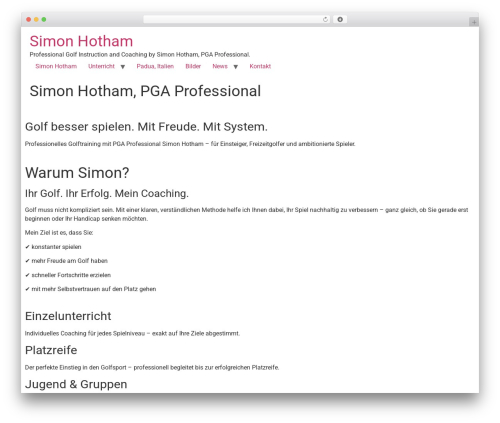Click the download icon next to address bar
Image resolution: width=500 pixels, height=423 pixels.
point(340,19)
